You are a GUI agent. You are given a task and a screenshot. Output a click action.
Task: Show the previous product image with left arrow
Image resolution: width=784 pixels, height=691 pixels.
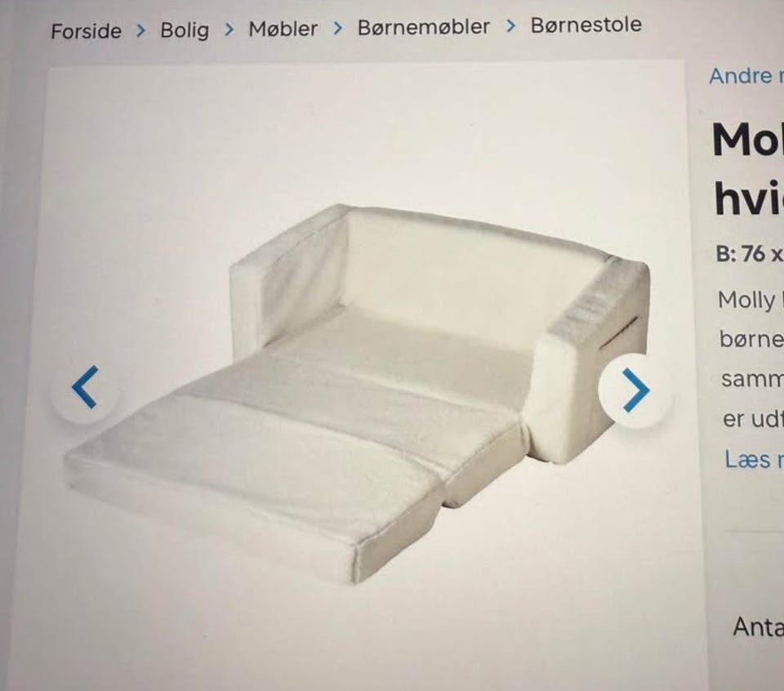click(85, 387)
